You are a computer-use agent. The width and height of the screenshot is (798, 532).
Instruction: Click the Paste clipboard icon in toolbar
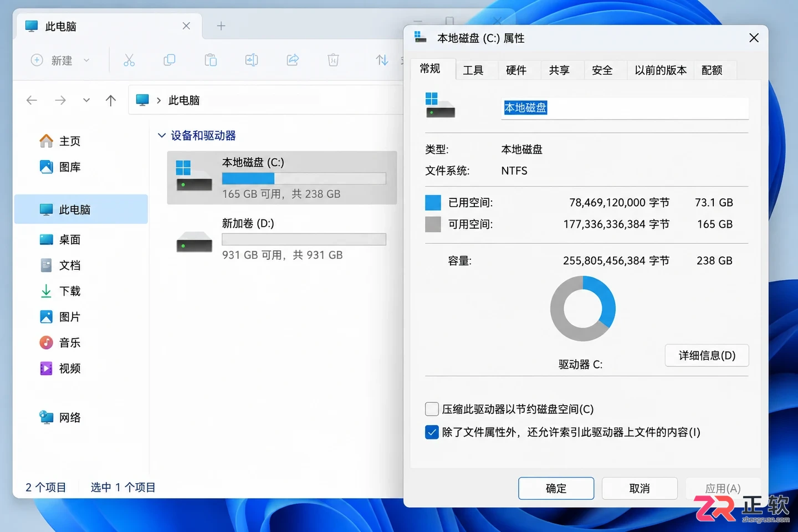click(211, 60)
